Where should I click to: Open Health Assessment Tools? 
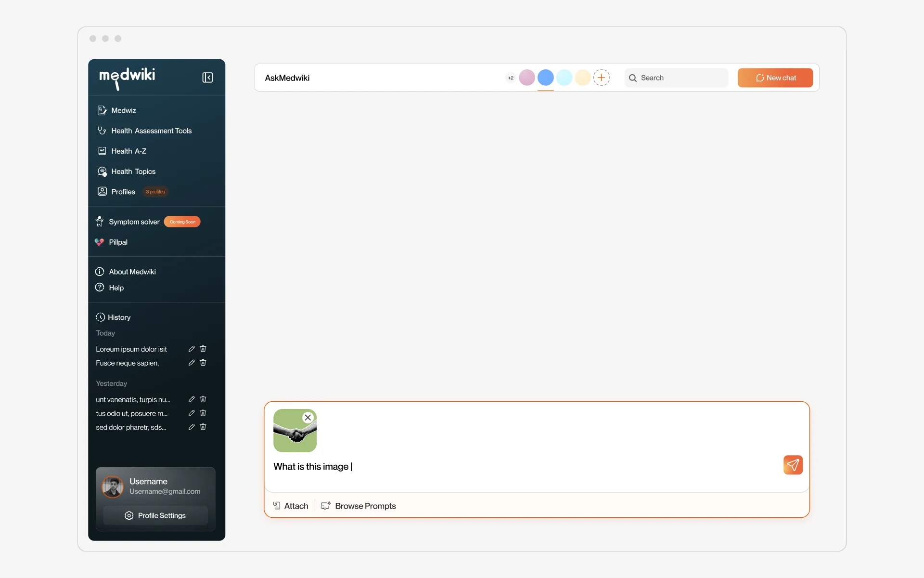144,131
